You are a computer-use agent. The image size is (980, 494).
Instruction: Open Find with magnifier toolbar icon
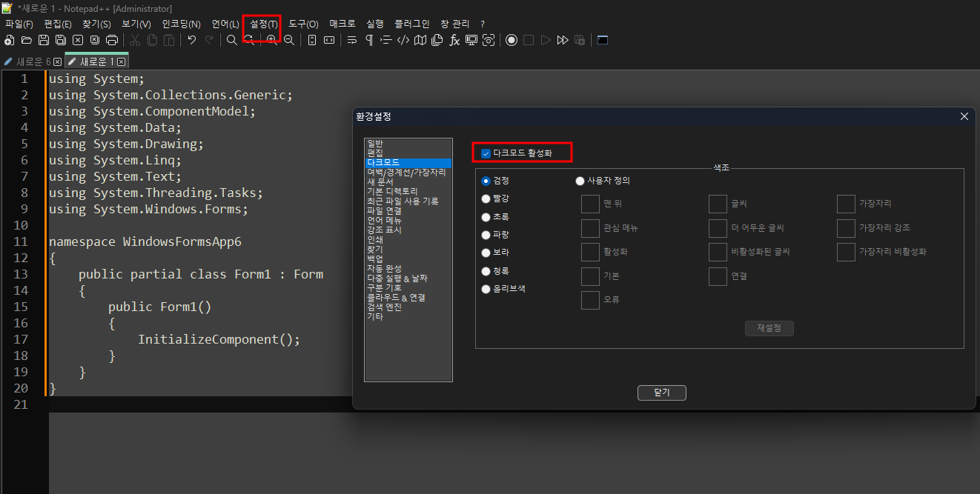click(x=232, y=40)
